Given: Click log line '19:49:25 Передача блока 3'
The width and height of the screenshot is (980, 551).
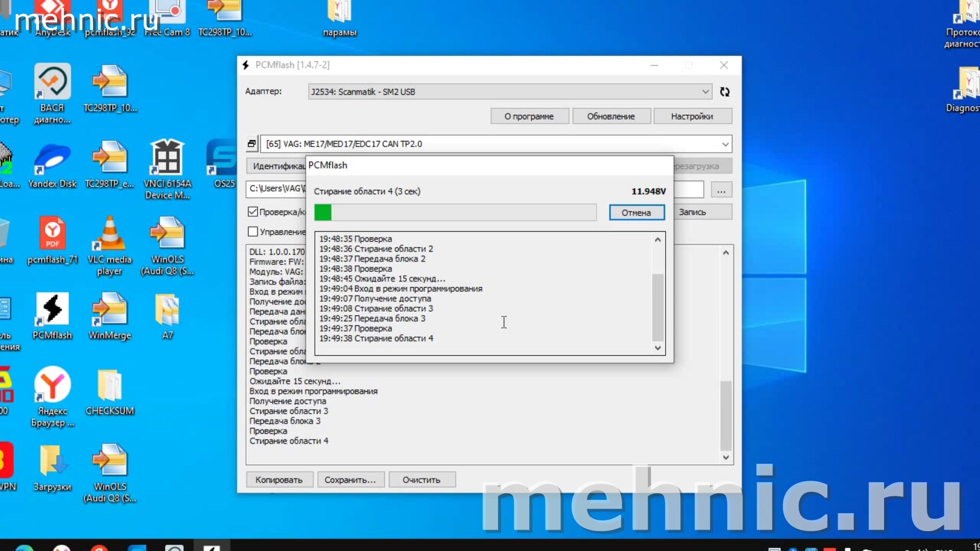Looking at the screenshot, I should coord(373,318).
